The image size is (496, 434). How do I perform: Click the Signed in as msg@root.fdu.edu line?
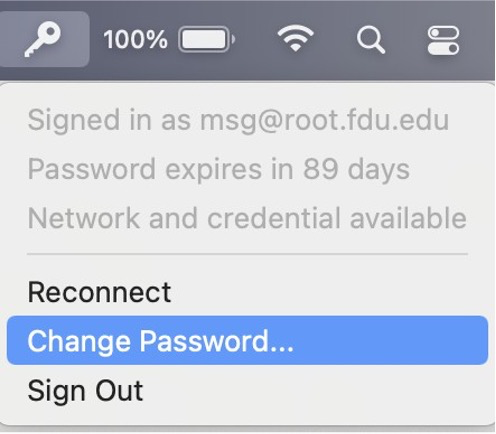coord(238,120)
